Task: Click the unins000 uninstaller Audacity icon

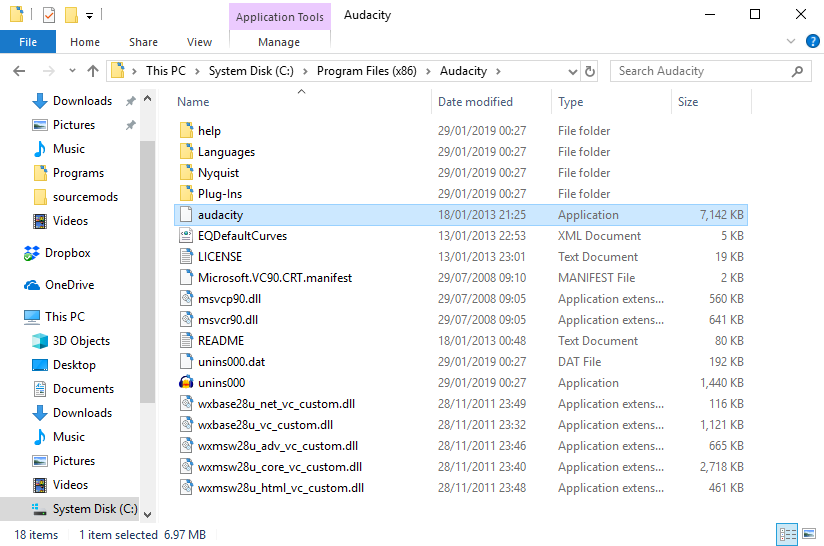Action: click(186, 383)
